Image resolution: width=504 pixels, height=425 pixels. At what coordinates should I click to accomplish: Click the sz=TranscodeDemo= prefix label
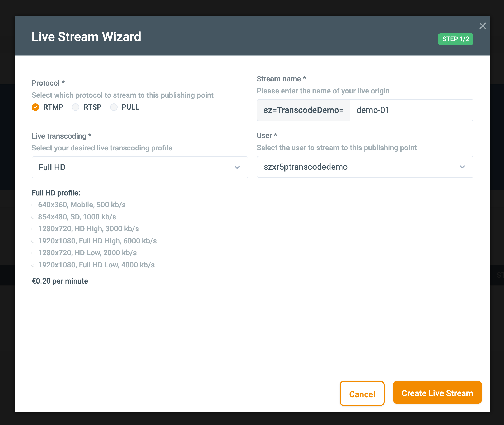click(x=303, y=110)
